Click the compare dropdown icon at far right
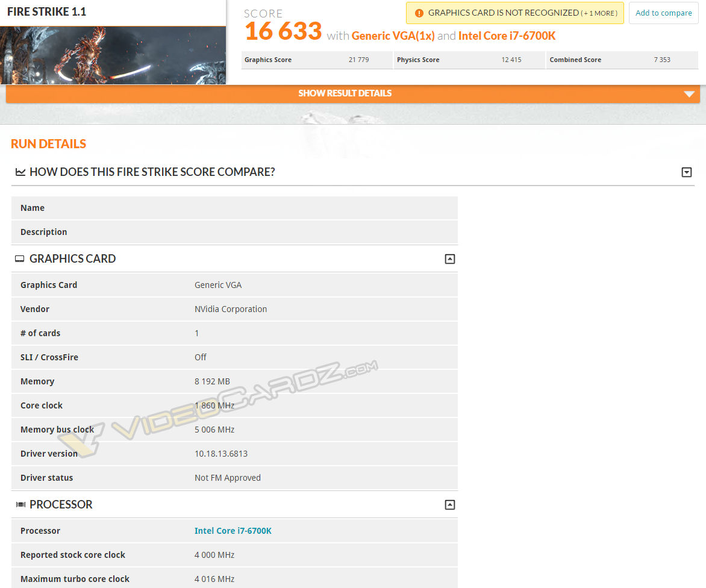The width and height of the screenshot is (706, 588). [x=687, y=172]
